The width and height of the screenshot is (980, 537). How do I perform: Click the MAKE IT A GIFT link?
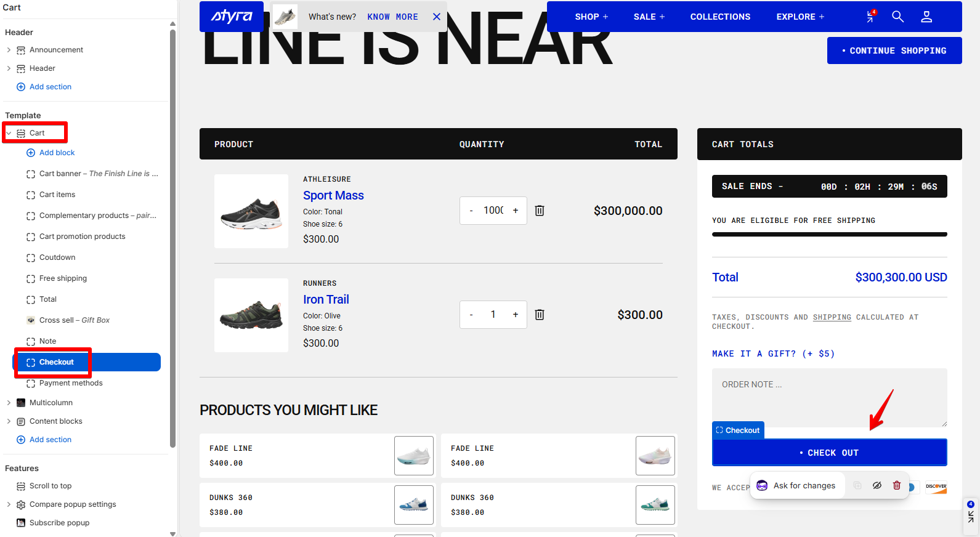click(773, 353)
